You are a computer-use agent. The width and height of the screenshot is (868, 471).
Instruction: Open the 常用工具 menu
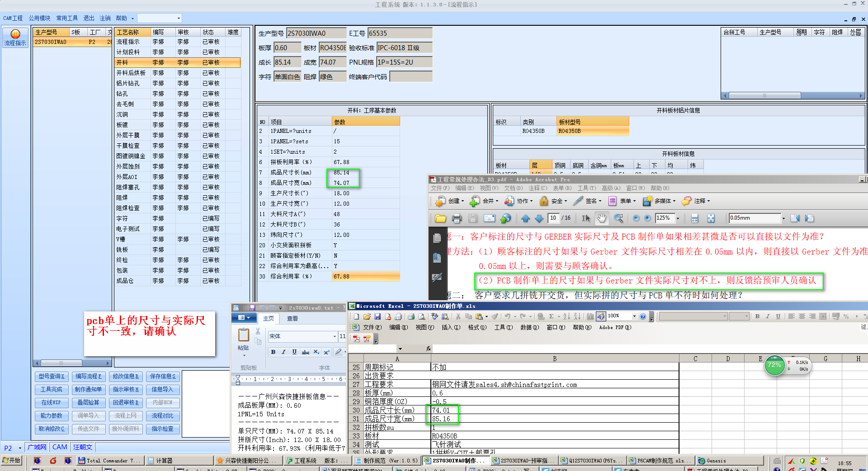67,18
